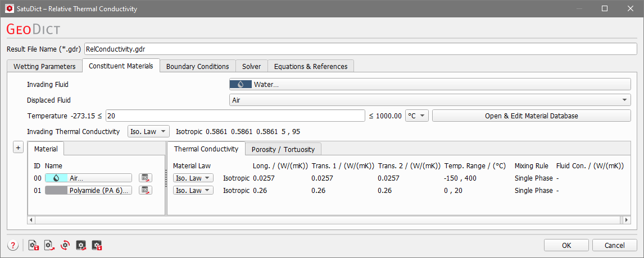Go to the Solver tab
Image resolution: width=644 pixels, height=258 pixels.
[x=251, y=66]
